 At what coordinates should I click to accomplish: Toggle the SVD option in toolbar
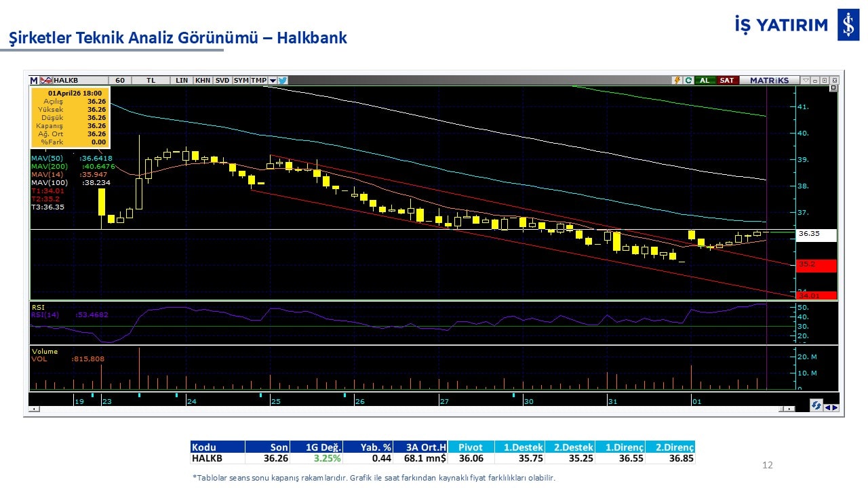(222, 80)
